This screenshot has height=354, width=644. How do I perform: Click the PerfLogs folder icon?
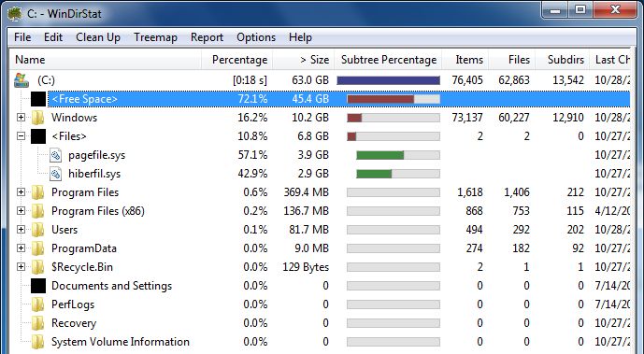click(37, 304)
